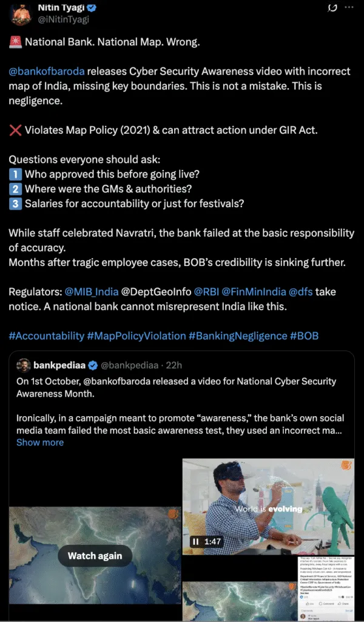Click the Grok icon beside the three dots

[332, 7]
